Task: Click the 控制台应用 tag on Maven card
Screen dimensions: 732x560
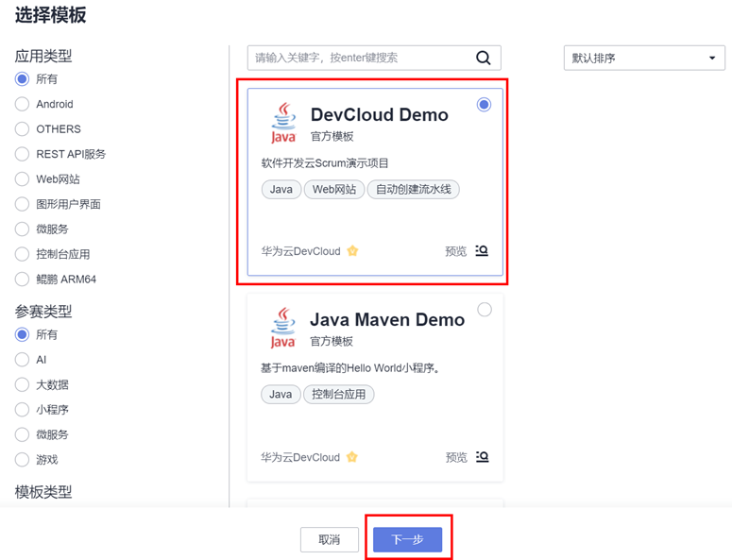Action: [339, 395]
